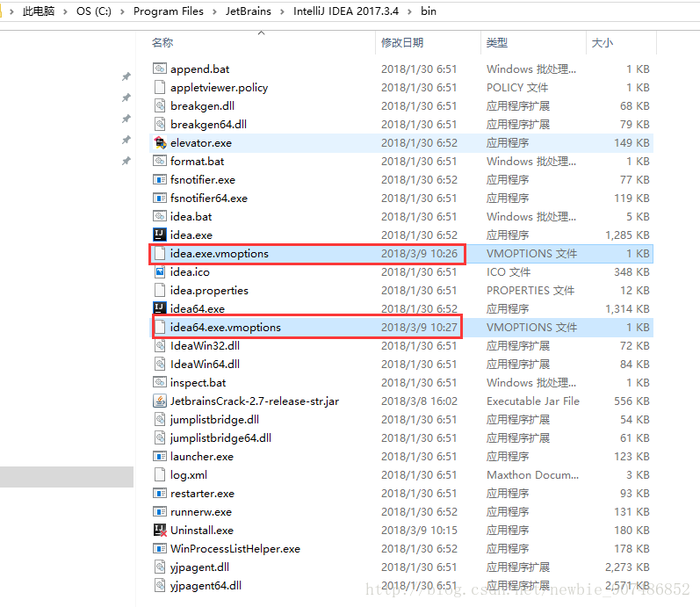Screen dimensions: 700x607
Task: Open IntelliJ IDEA 2017.3.4 breadcrumb
Action: [x=346, y=11]
